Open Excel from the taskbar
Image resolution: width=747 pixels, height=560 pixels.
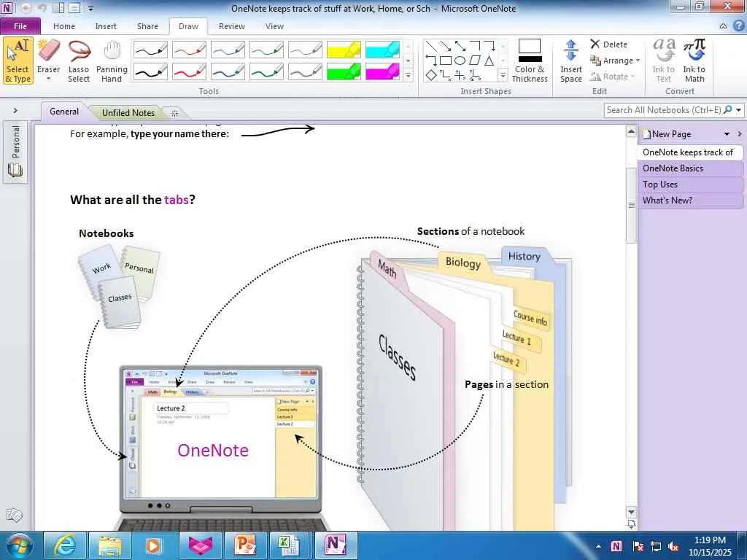coord(290,545)
